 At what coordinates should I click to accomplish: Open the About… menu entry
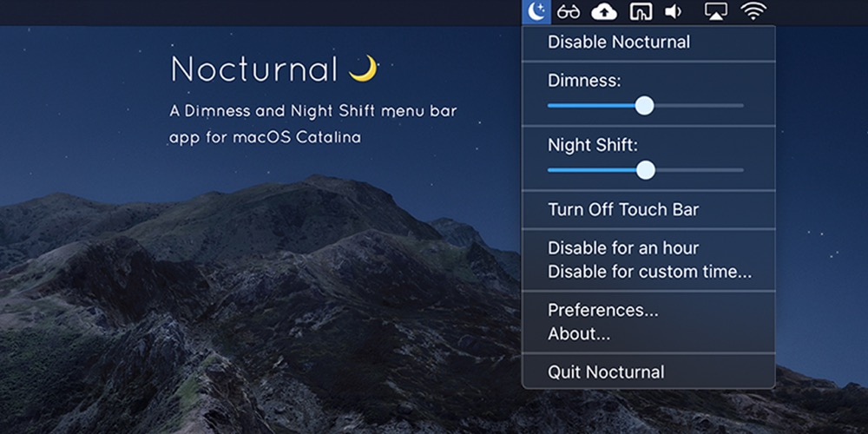point(578,333)
